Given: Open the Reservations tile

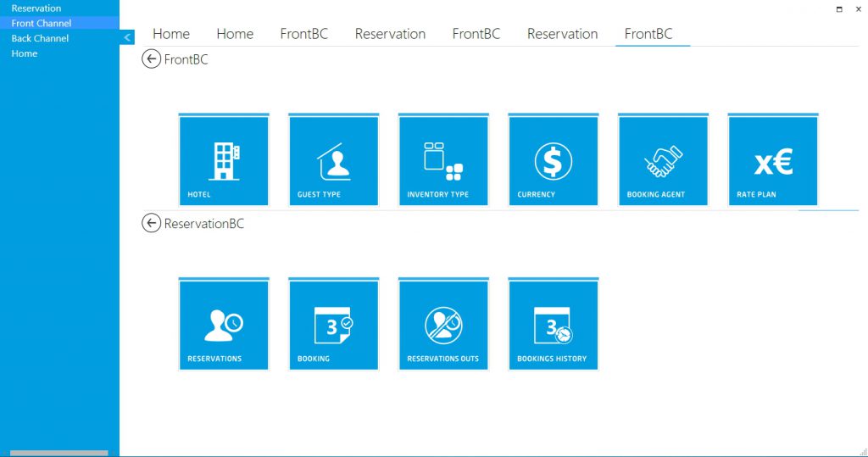Looking at the screenshot, I should (x=224, y=324).
